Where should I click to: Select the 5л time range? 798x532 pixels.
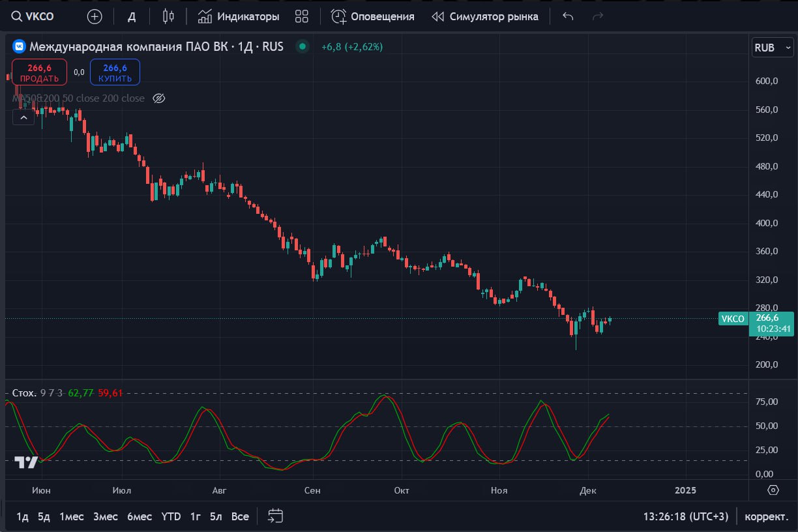(x=216, y=516)
